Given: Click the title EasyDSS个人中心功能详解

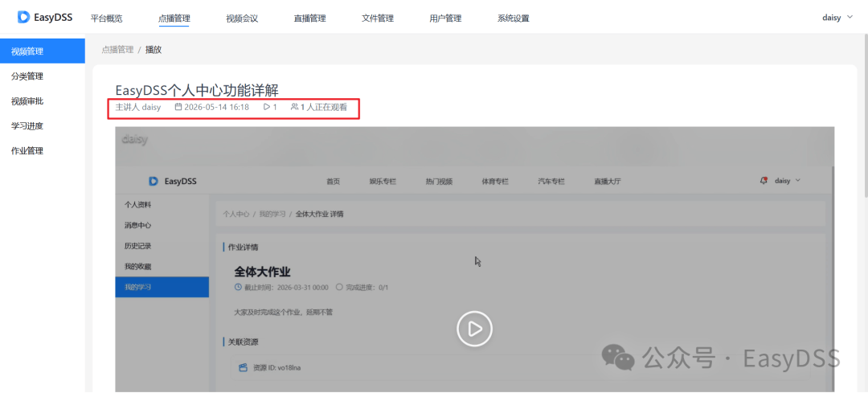Looking at the screenshot, I should pyautogui.click(x=197, y=90).
